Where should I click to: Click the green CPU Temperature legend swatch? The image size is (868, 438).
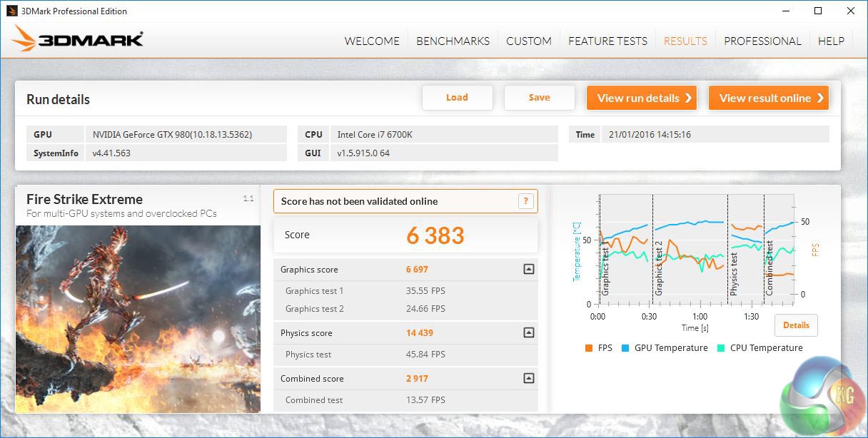coord(721,348)
